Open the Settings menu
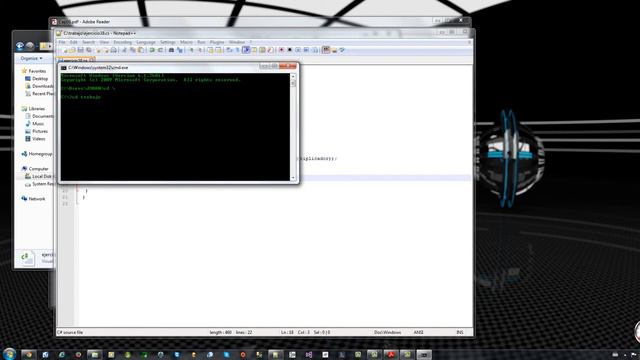Image resolution: width=640 pixels, height=360 pixels. click(167, 42)
